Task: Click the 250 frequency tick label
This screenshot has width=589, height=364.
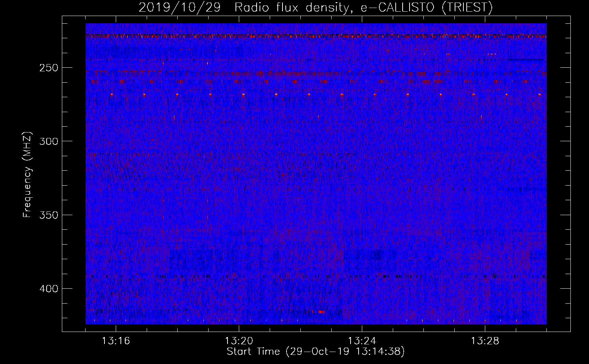Action: coord(49,68)
